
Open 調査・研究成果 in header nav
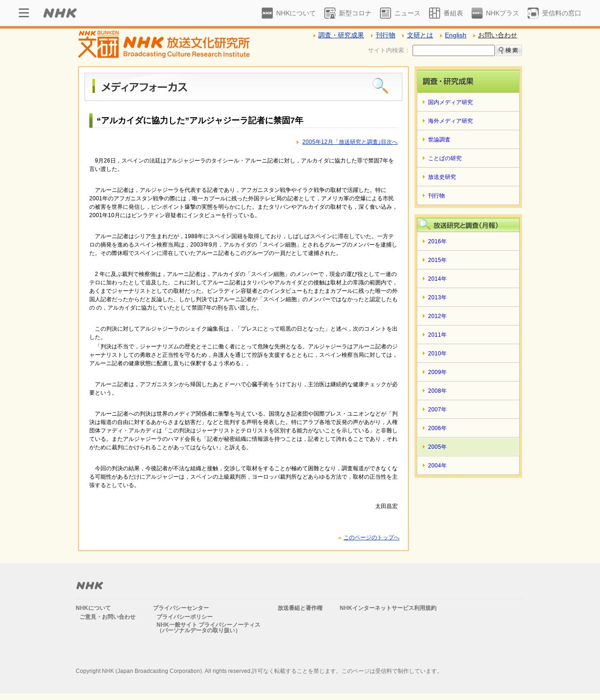coord(341,35)
